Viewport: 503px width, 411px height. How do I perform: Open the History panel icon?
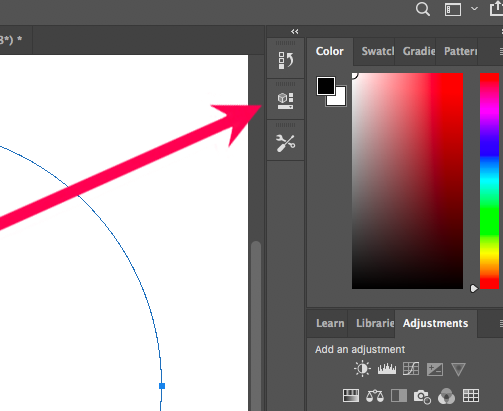[x=286, y=60]
